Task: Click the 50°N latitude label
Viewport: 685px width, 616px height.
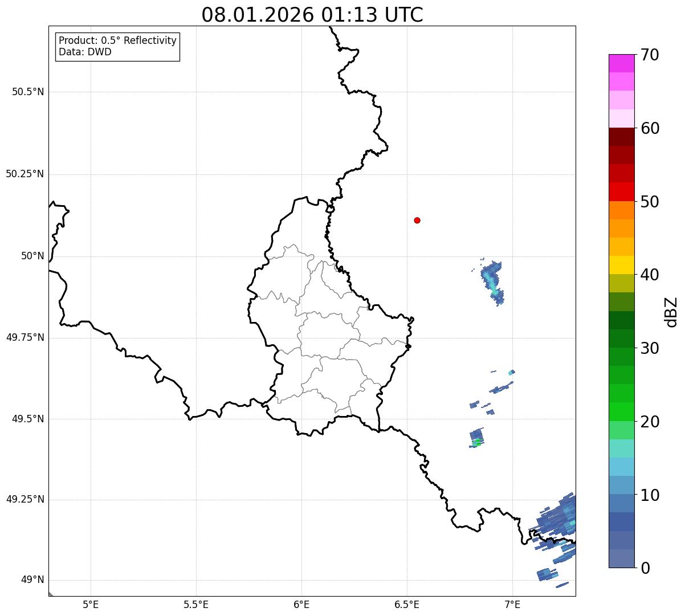Action: coord(32,256)
